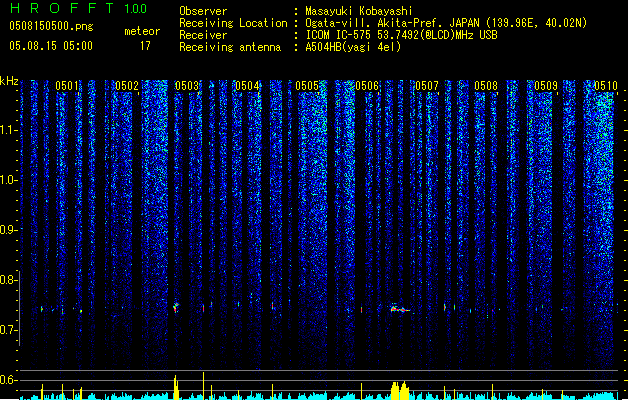The width and height of the screenshot is (629, 400).
Task: Click the 0505 time marker
Action: click(x=307, y=86)
